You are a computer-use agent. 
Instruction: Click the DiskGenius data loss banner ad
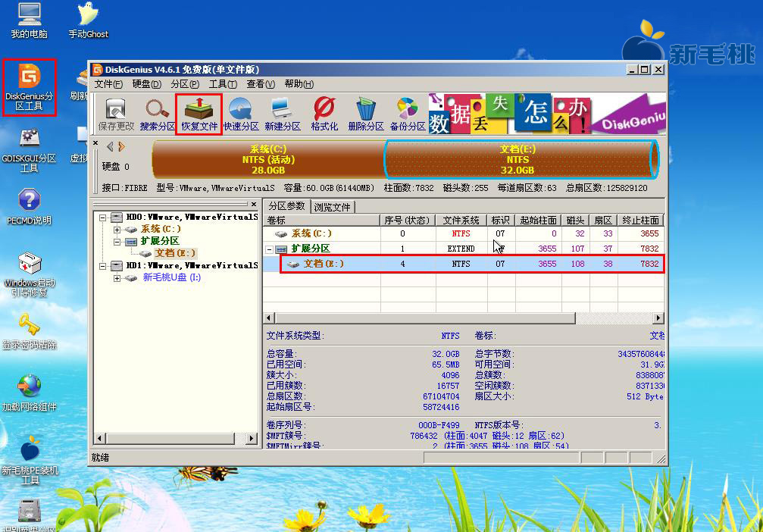pyautogui.click(x=547, y=114)
